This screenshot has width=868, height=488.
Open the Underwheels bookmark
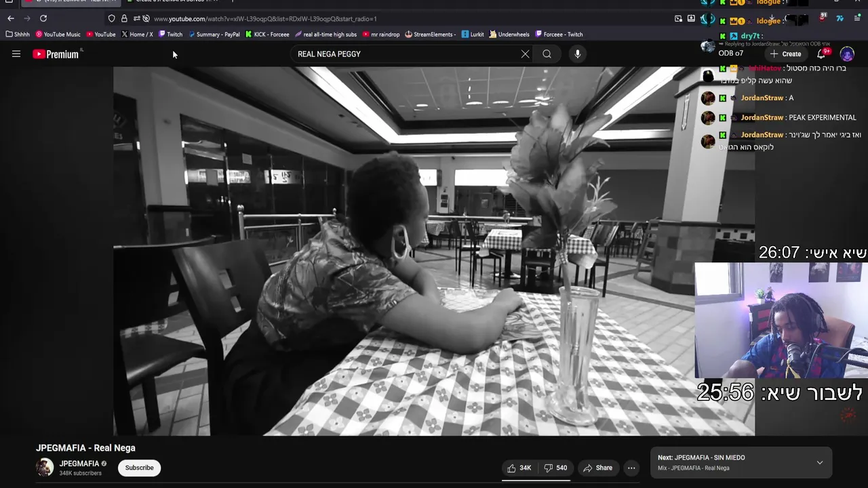[509, 35]
